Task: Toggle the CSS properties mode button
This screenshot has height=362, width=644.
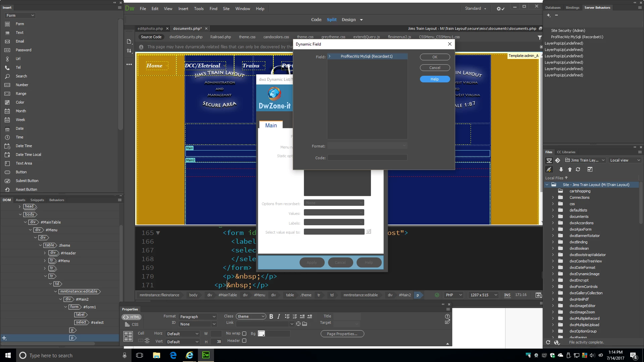Action: [x=131, y=324]
